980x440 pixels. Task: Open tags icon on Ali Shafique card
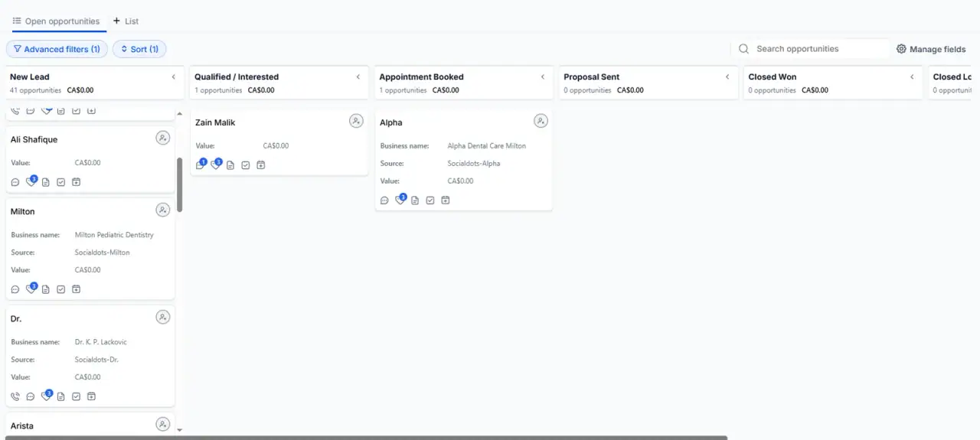(31, 181)
